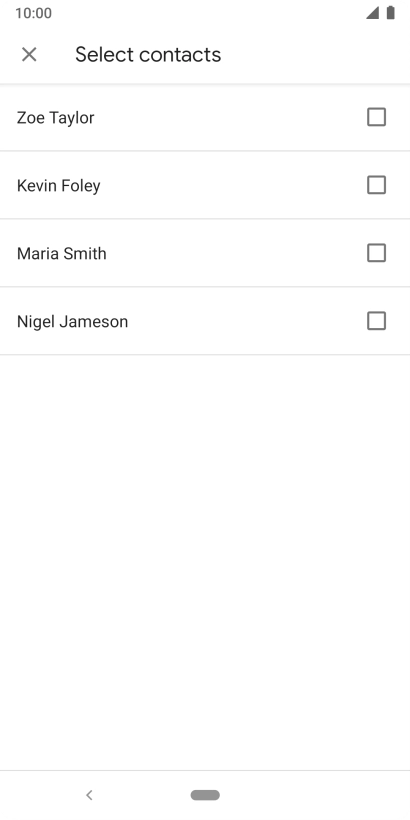Choose the Kevin Foley name label
Viewport: 410px width, 820px height.
coord(59,186)
